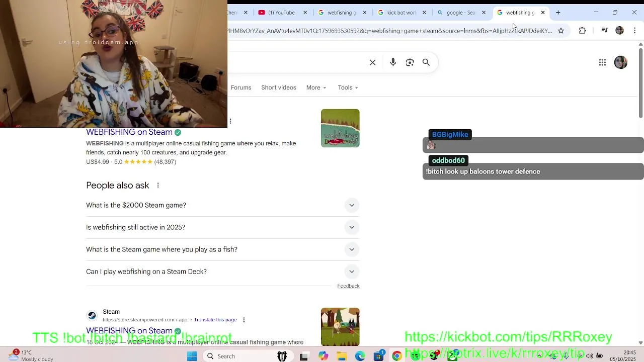Viewport: 644px width, 362px height.
Task: Expand 'Can I play webfishing on a Steam Deck?'
Action: (222, 271)
